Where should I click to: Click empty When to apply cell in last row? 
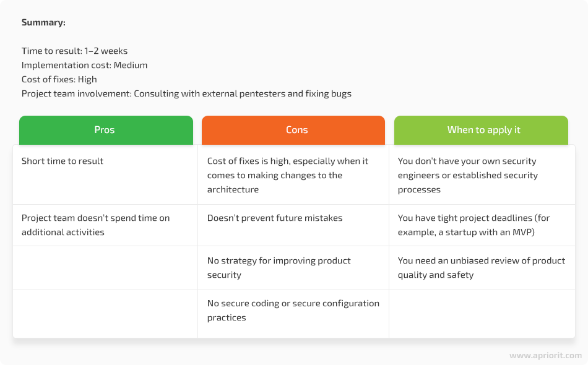click(x=482, y=314)
